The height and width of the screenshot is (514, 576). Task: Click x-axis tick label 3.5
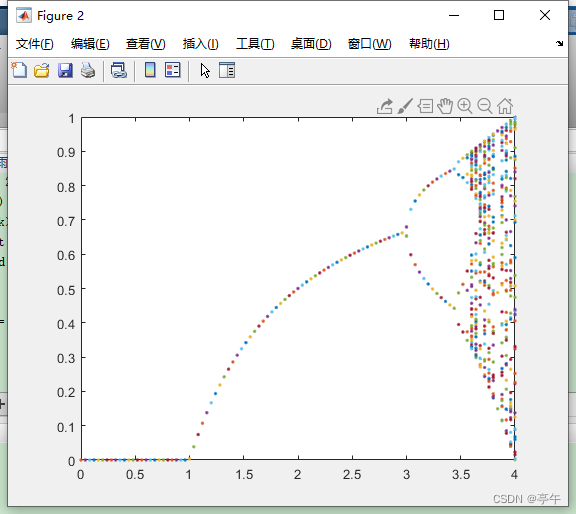461,475
